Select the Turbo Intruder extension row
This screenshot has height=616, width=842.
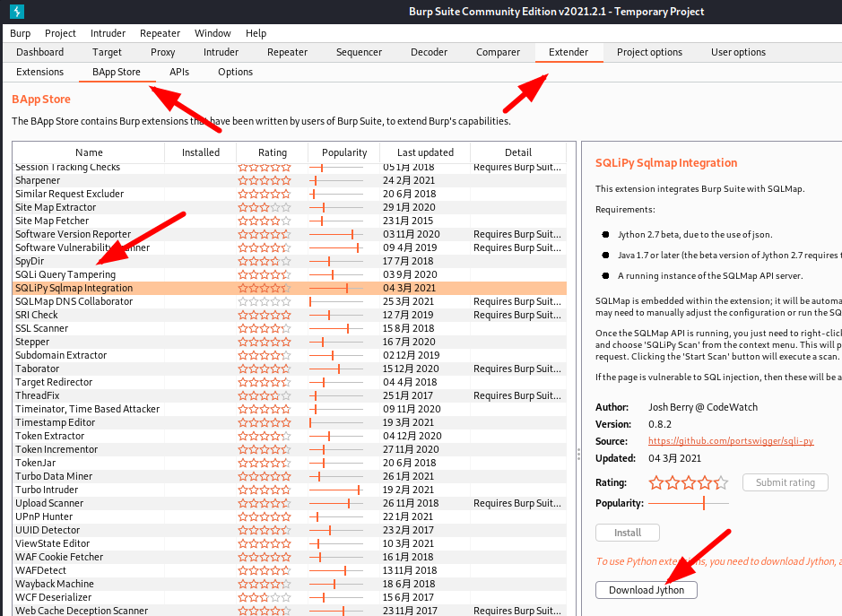point(290,490)
